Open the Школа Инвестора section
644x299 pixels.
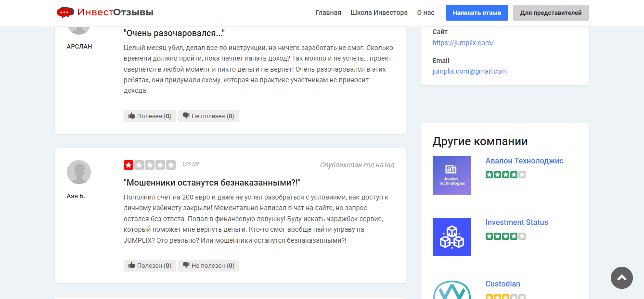click(x=379, y=13)
